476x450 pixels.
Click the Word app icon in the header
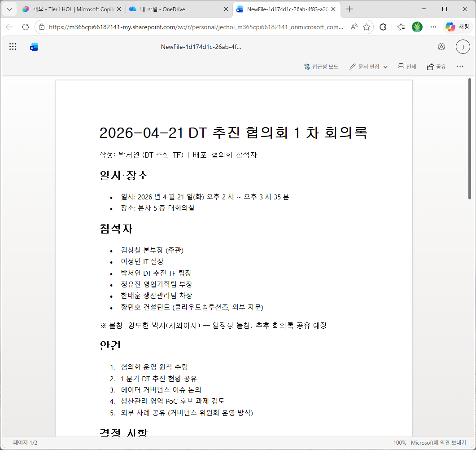[34, 47]
